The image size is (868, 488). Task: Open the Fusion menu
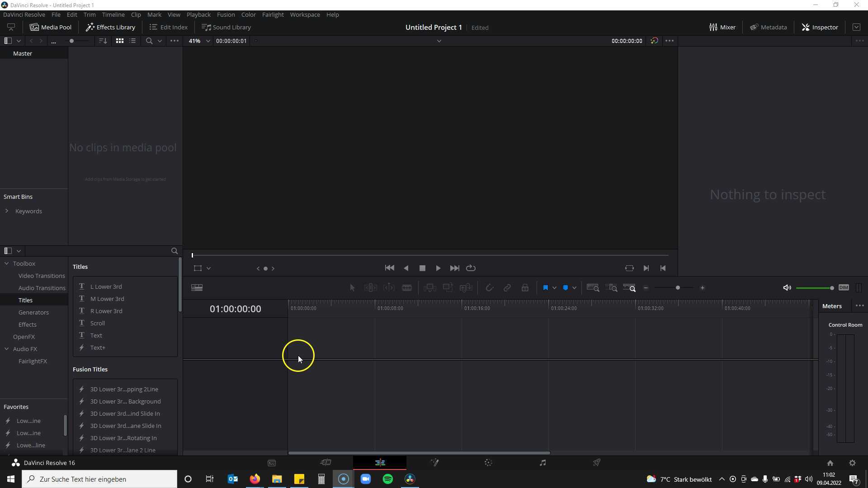click(226, 14)
